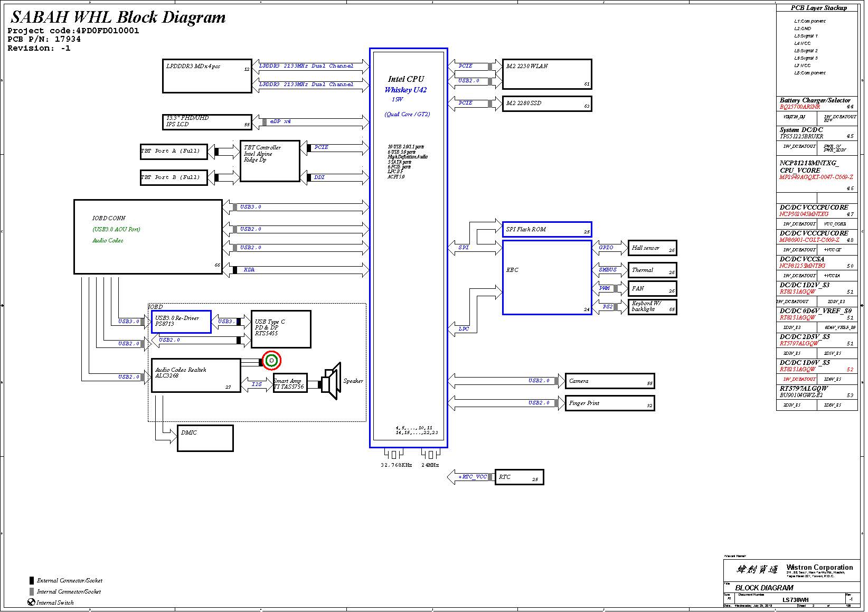Click the SPI Flash ROM block
Viewport: 868px width, 612px height.
(547, 230)
